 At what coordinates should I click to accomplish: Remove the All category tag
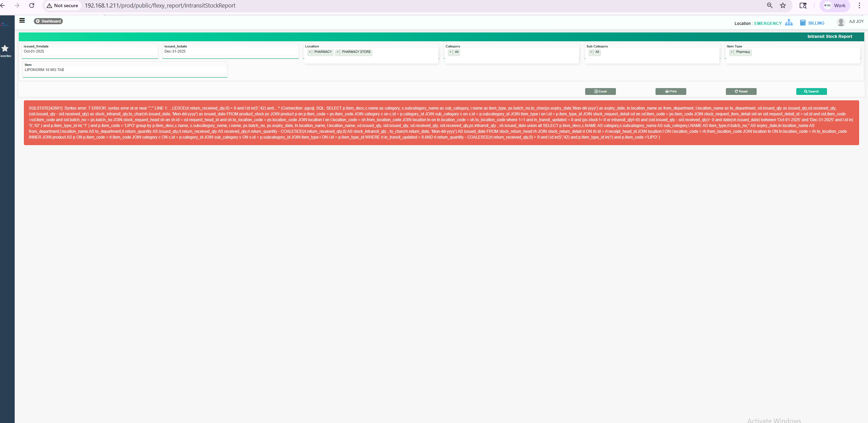[x=450, y=52]
